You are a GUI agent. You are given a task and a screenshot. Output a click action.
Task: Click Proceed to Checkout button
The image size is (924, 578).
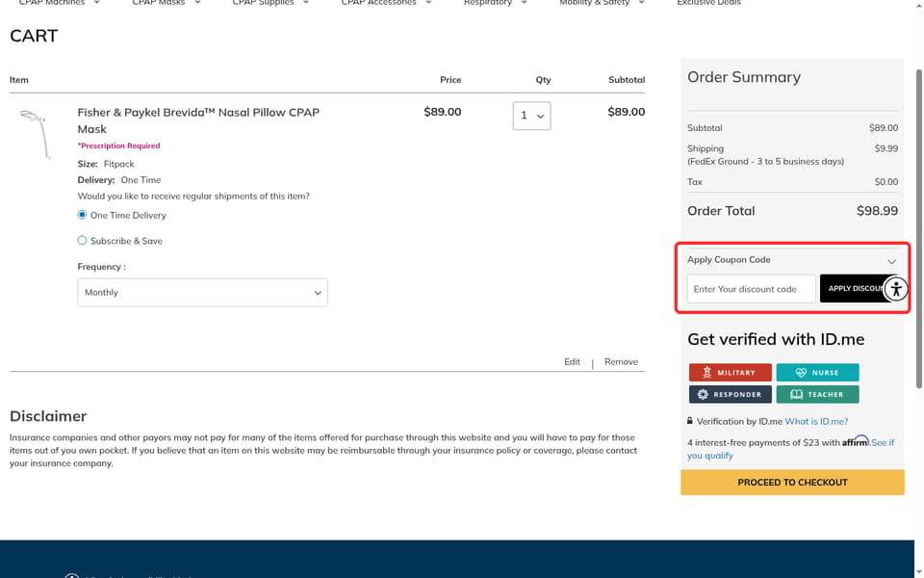pyautogui.click(x=792, y=483)
